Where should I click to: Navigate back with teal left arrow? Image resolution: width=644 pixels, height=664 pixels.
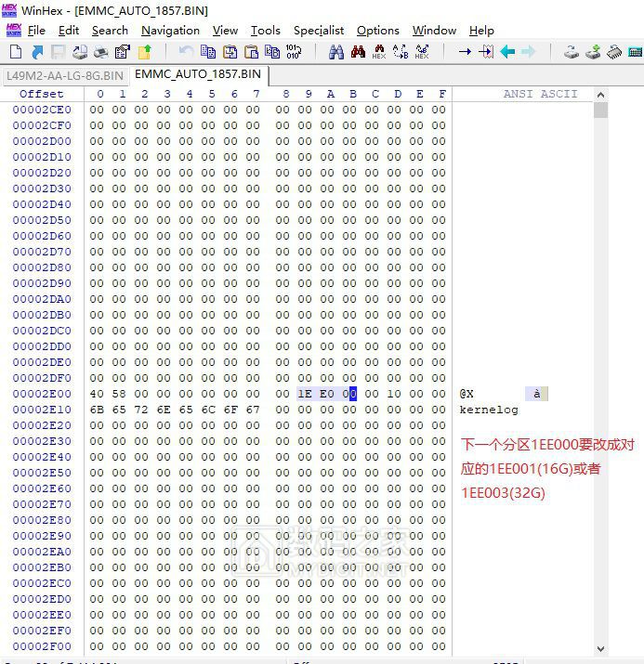pyautogui.click(x=507, y=52)
